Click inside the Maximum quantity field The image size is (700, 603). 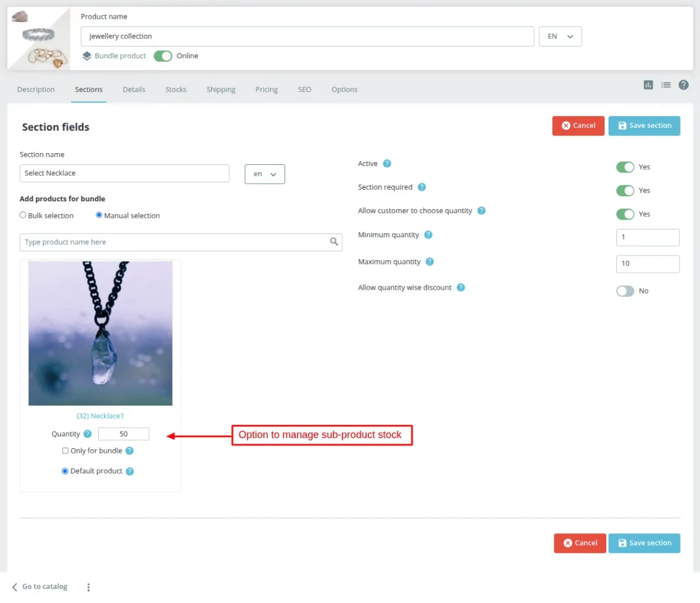click(648, 264)
